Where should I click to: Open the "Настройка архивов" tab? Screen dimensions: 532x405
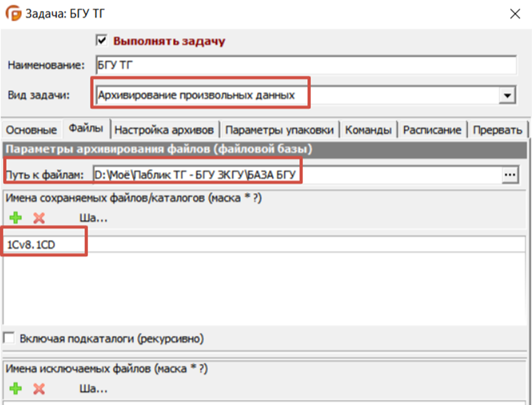tap(164, 130)
